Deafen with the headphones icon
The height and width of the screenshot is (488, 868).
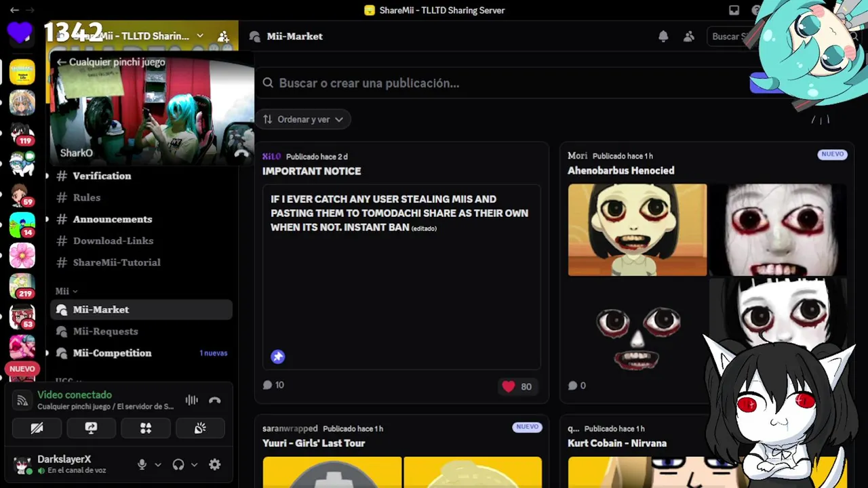pyautogui.click(x=178, y=464)
